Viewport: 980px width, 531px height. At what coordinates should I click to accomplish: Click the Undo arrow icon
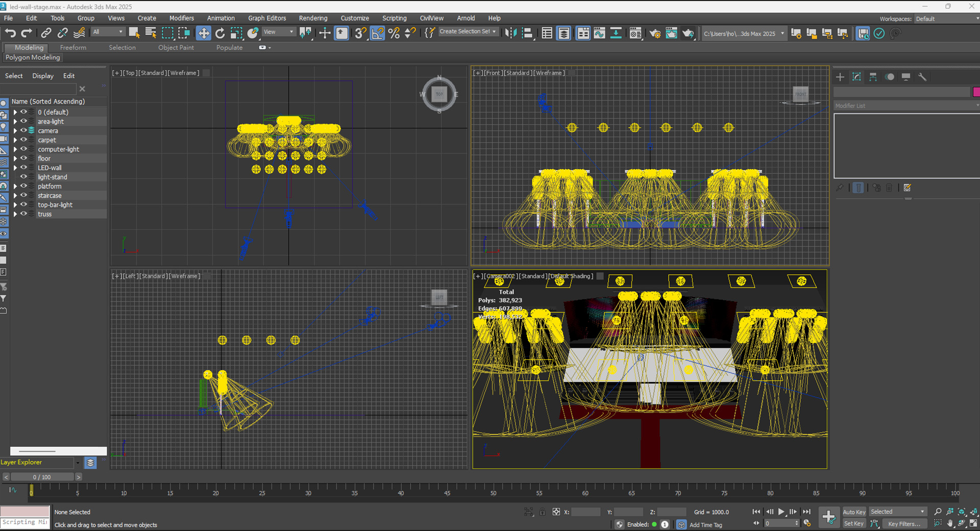click(10, 33)
